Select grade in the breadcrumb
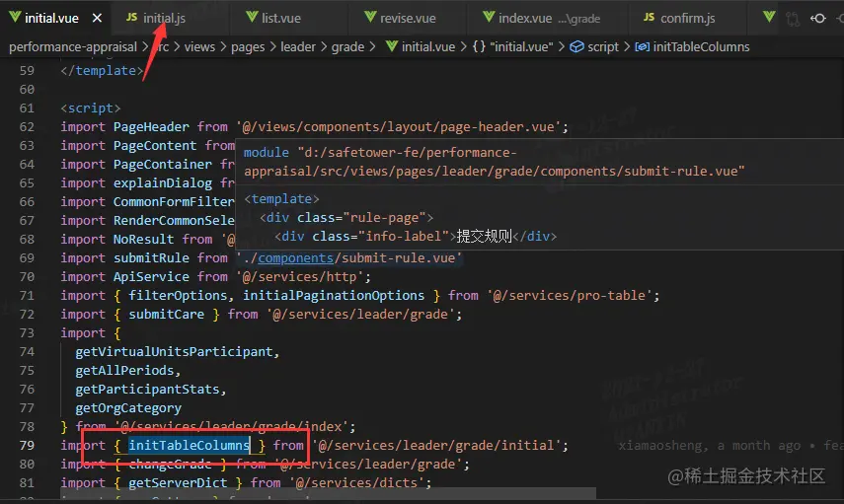 point(347,47)
